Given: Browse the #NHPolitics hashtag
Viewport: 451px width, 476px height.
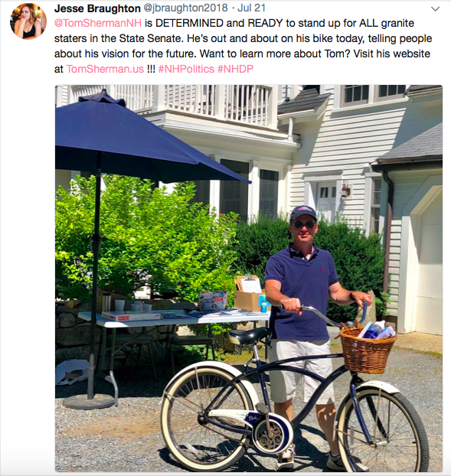Looking at the screenshot, I should point(186,69).
